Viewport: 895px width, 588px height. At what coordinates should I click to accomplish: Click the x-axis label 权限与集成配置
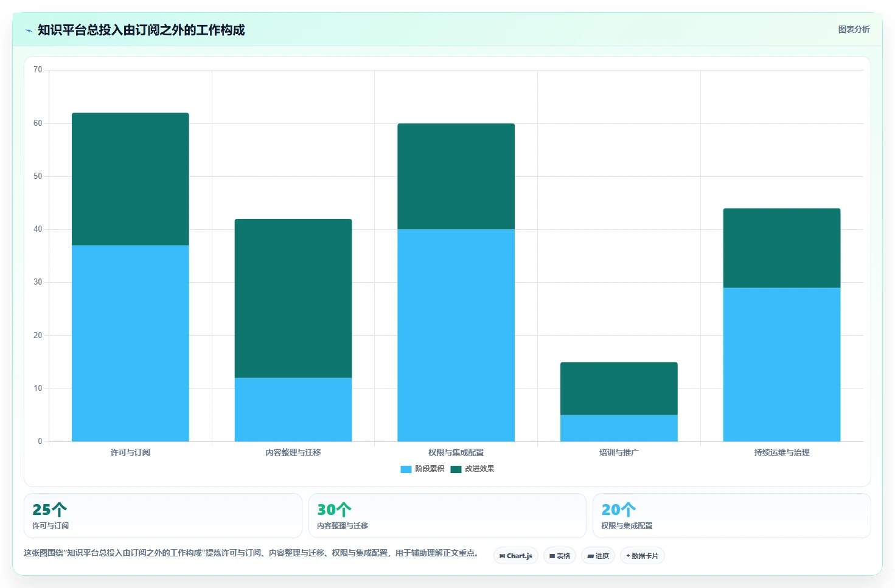456,452
